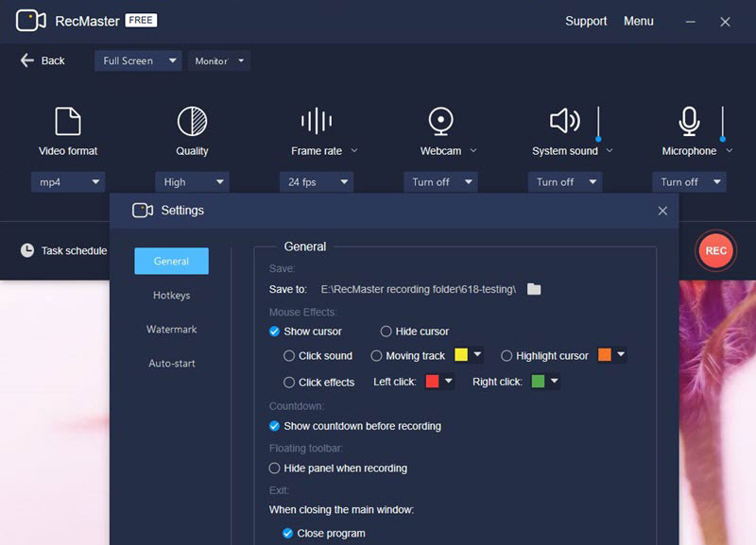This screenshot has height=545, width=756.
Task: Open the High quality dropdown
Action: click(192, 182)
